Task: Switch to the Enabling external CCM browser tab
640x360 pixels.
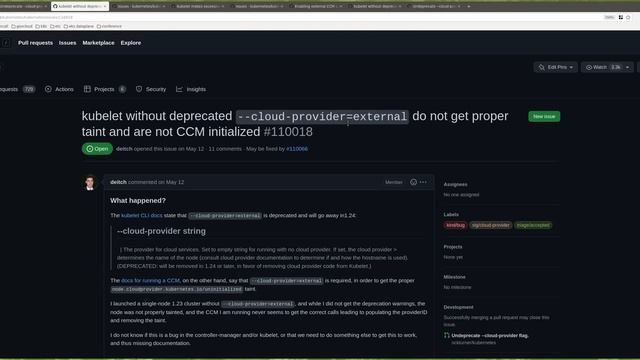Action: 317,6
